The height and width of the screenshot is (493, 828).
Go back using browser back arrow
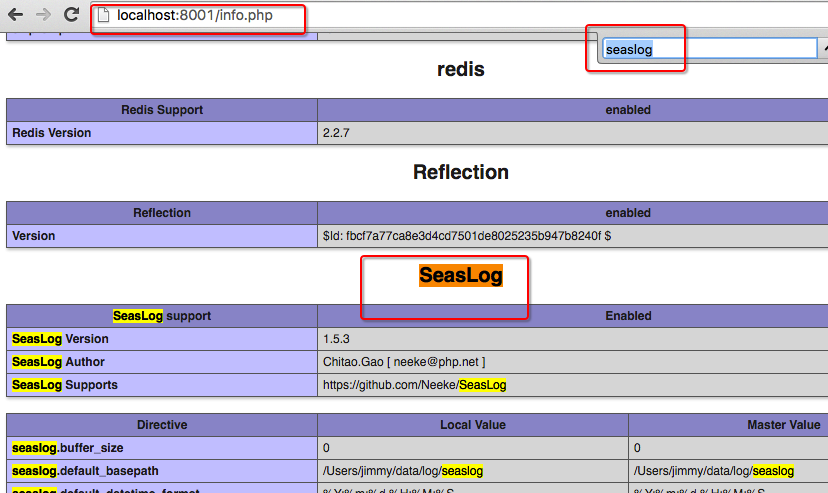pyautogui.click(x=15, y=15)
